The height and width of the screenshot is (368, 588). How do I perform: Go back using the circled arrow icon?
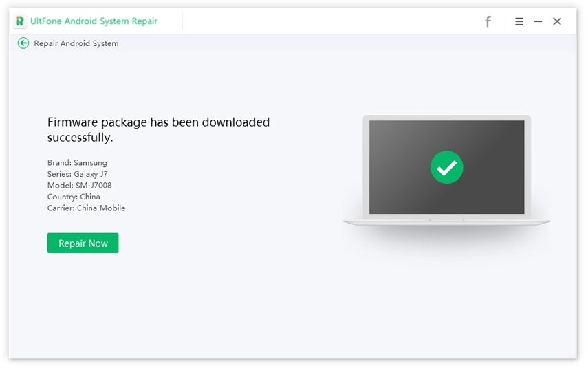point(23,43)
